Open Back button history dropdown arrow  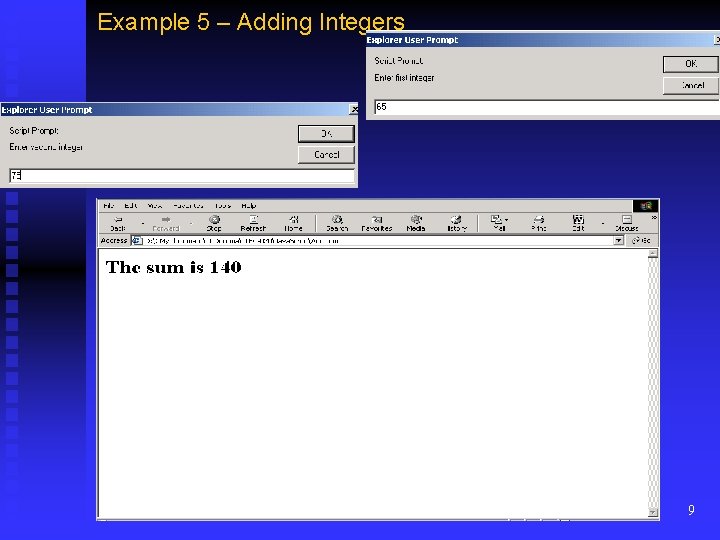[143, 224]
